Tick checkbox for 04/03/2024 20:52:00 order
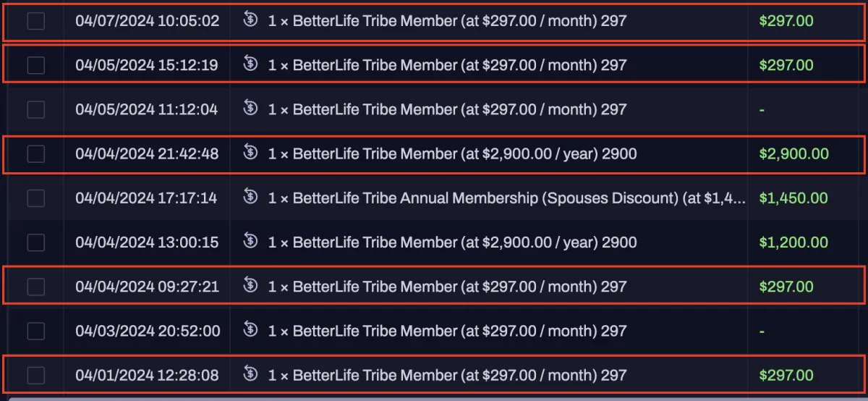This screenshot has height=401, width=868. (35, 332)
